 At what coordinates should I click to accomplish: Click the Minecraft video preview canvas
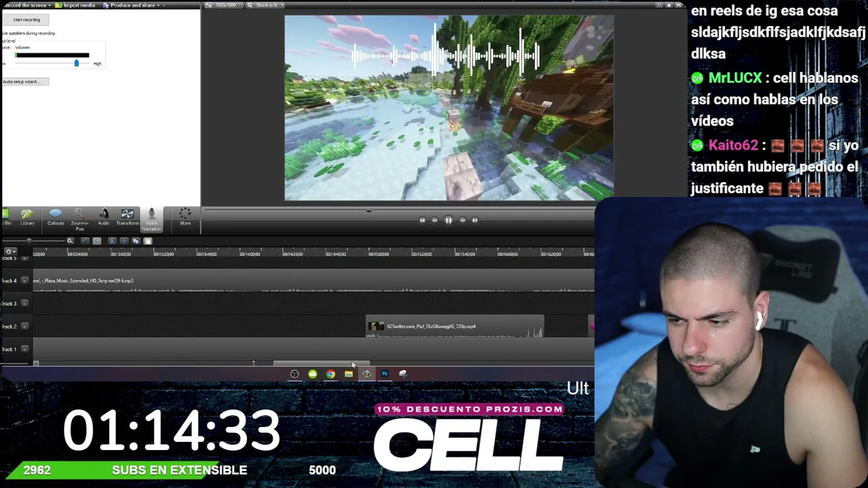pos(449,108)
